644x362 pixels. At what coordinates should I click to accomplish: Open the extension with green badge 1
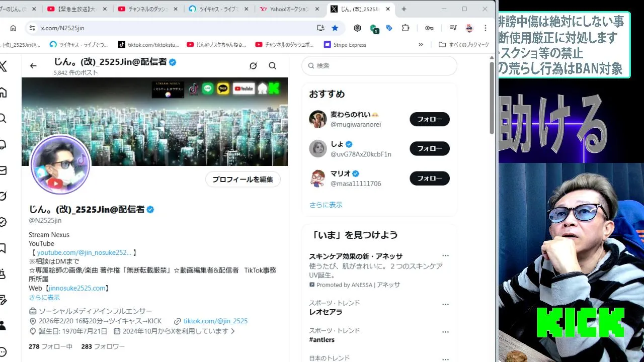click(x=374, y=29)
